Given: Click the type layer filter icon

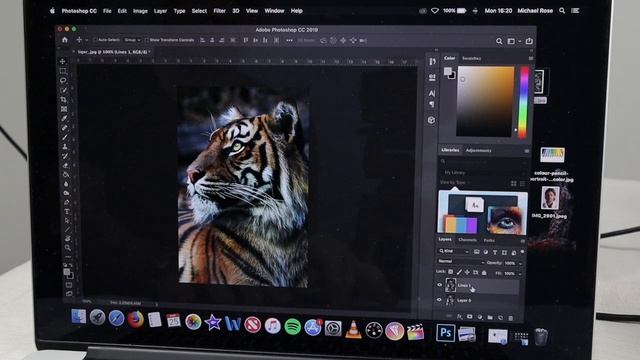Looking at the screenshot, I should 495,252.
